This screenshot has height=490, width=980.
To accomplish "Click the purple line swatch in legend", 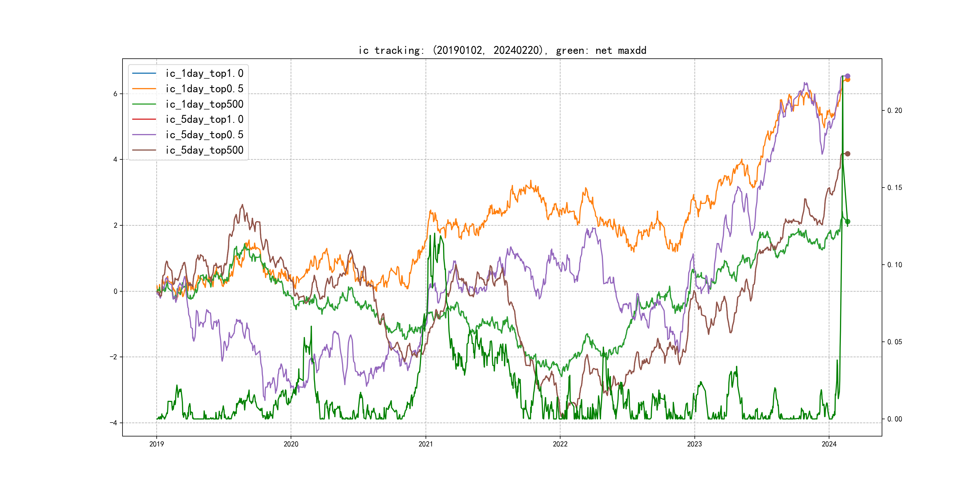I will [144, 135].
